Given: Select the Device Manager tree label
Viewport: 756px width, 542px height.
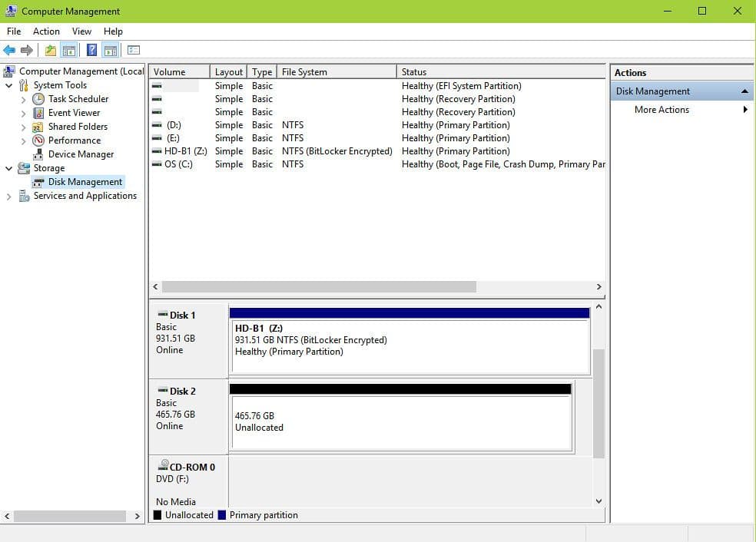Looking at the screenshot, I should (x=81, y=154).
